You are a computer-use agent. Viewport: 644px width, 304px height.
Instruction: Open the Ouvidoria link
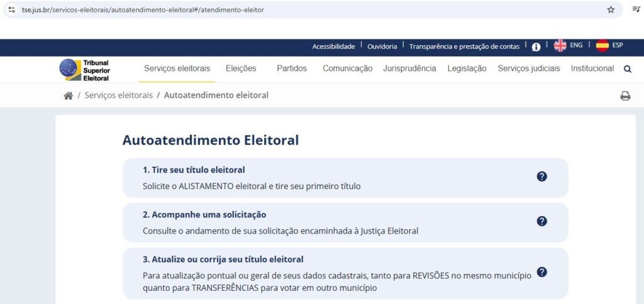pos(382,46)
